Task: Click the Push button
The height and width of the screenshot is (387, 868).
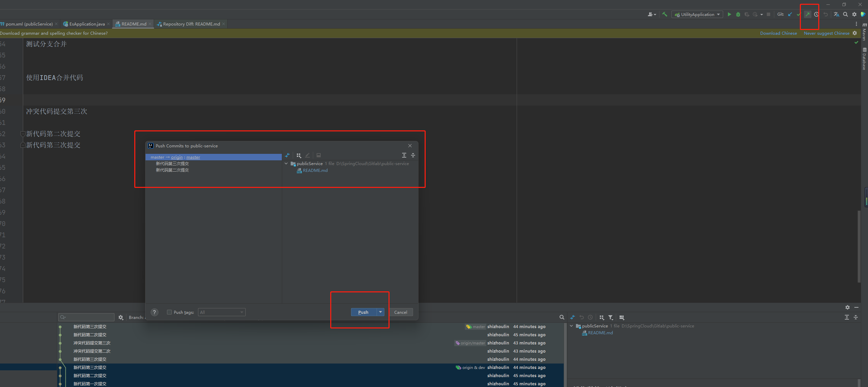Action: pyautogui.click(x=363, y=312)
